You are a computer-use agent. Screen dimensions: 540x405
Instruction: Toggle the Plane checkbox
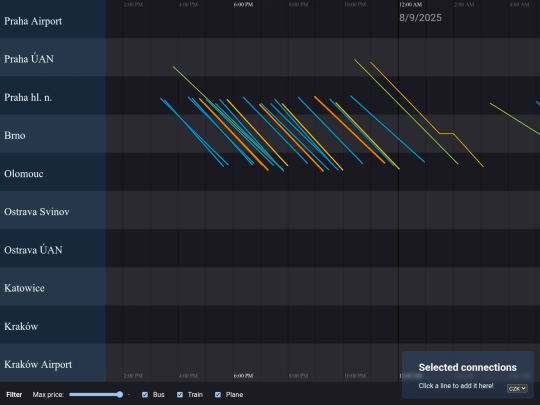218,395
